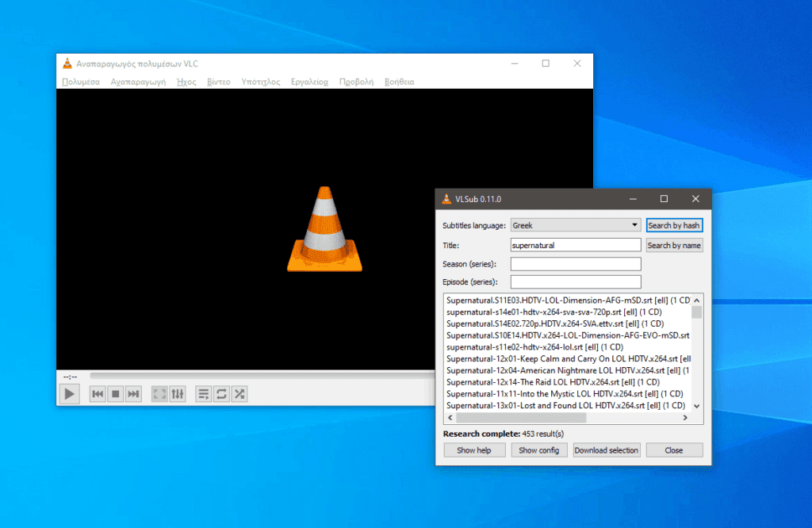Maximize the VLC main window

coord(546,63)
